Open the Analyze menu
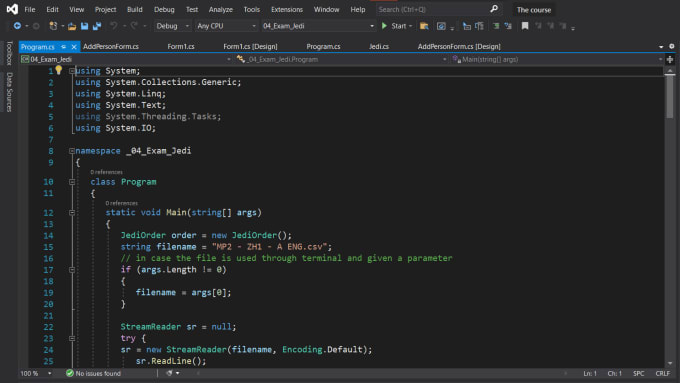The image size is (680, 383). 221,9
